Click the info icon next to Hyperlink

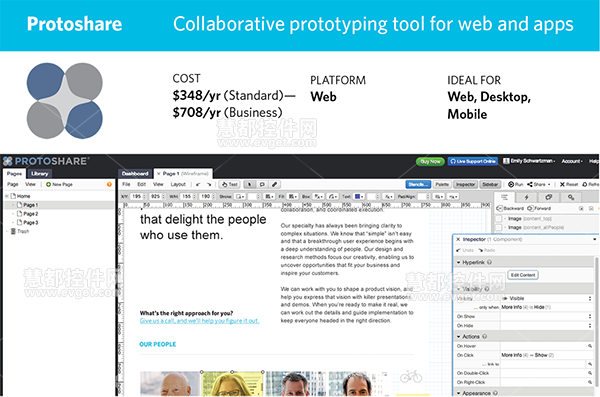[489, 263]
